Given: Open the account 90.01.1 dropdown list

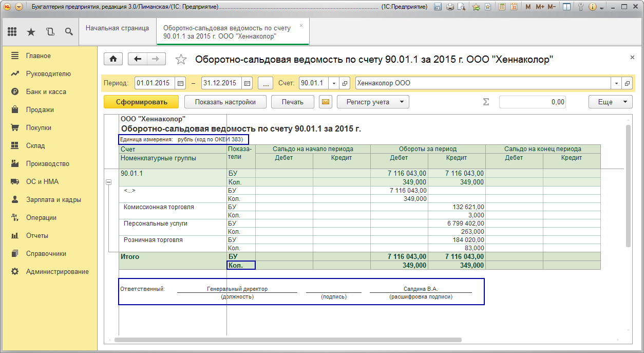Looking at the screenshot, I should click(334, 83).
